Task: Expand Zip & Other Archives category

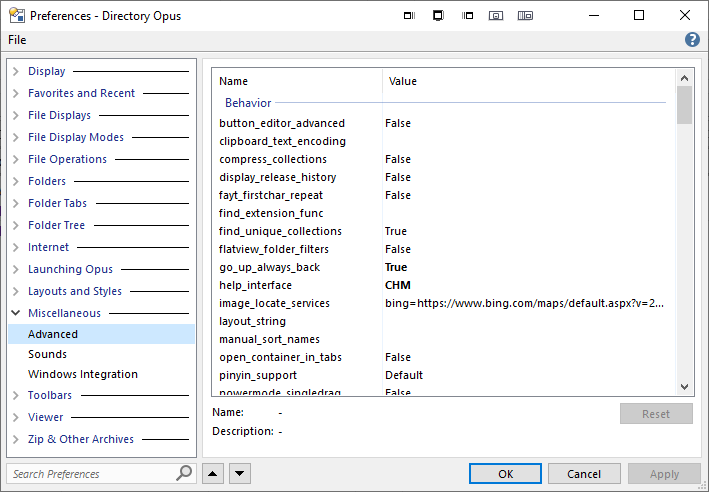Action: pyautogui.click(x=16, y=439)
